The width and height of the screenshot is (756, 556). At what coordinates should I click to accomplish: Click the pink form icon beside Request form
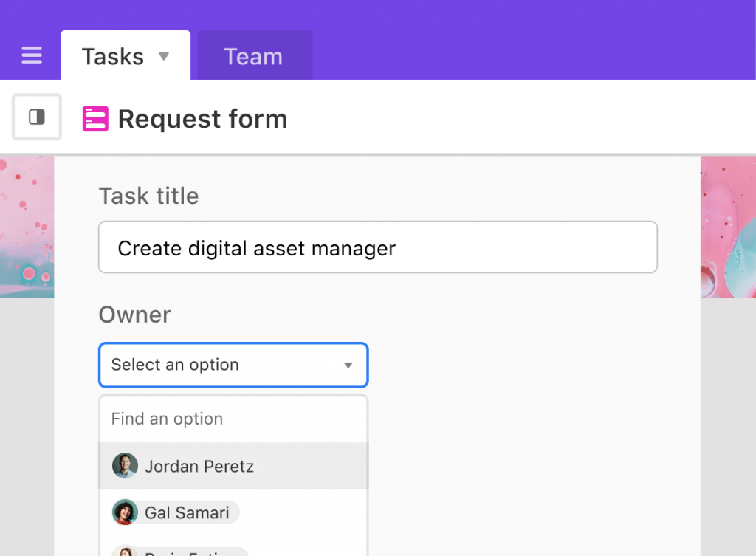pyautogui.click(x=95, y=119)
